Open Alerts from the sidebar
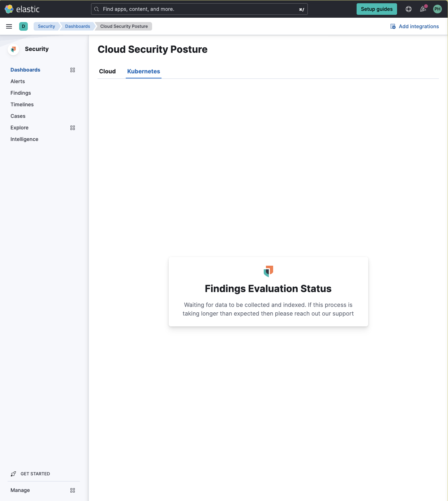Screen dimensions: 448x501 click(x=18, y=81)
